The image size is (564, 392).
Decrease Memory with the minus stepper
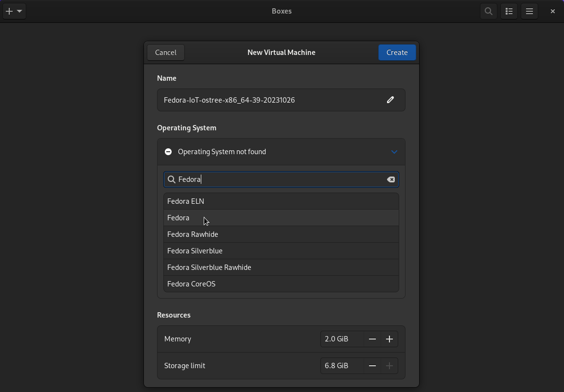pyautogui.click(x=372, y=339)
